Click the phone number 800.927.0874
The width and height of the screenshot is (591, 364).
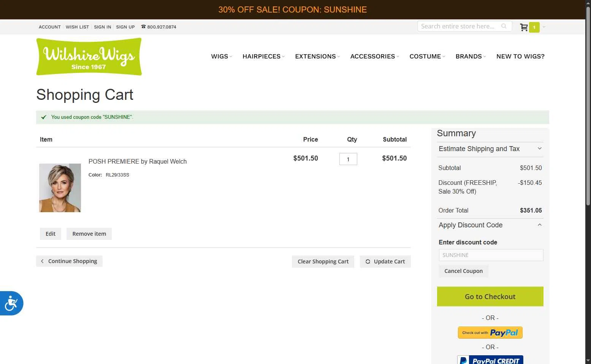(162, 27)
